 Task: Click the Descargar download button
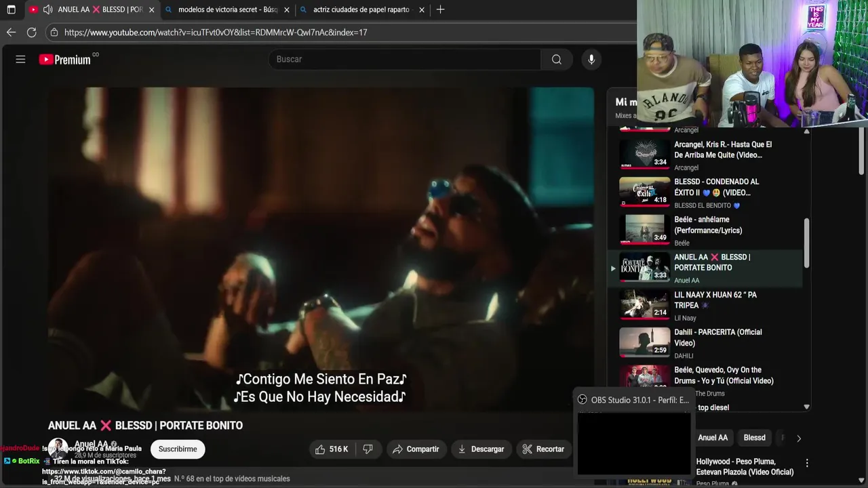point(481,449)
